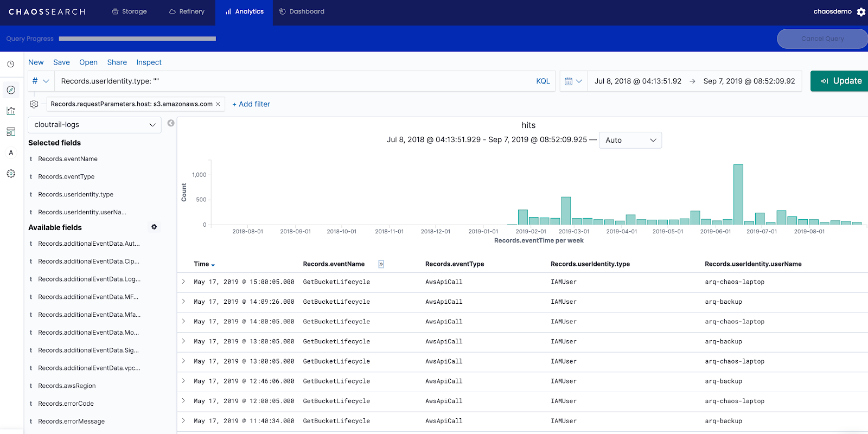Screen dimensions: 868x434
Task: Click the Cancel Query button
Action: [x=822, y=39]
